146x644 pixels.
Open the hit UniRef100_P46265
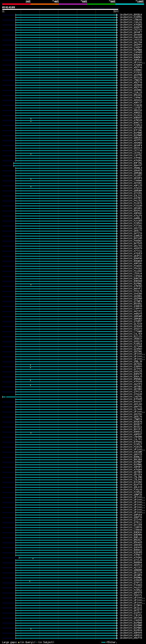click(131, 37)
